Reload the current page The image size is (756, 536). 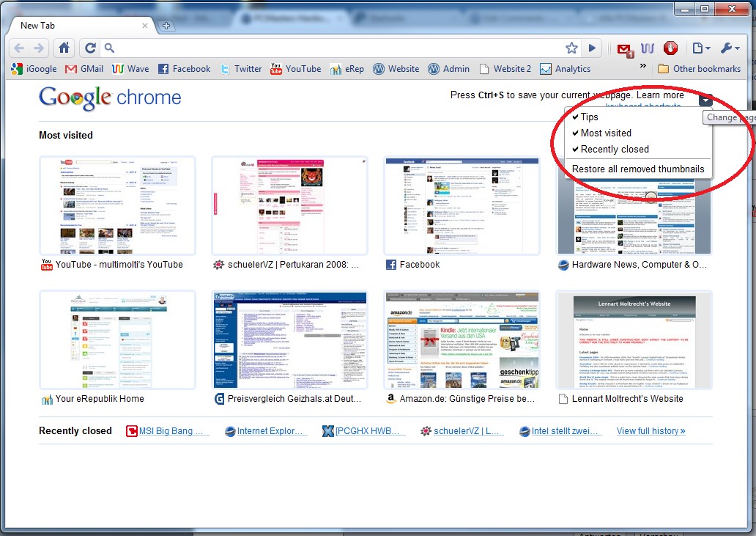tap(90, 48)
